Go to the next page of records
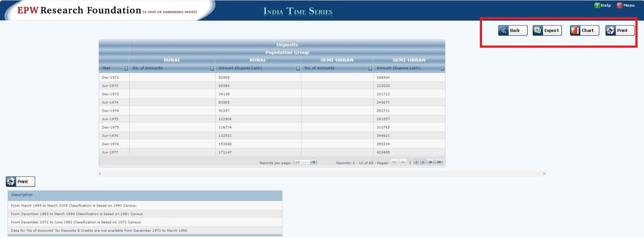 431,162
